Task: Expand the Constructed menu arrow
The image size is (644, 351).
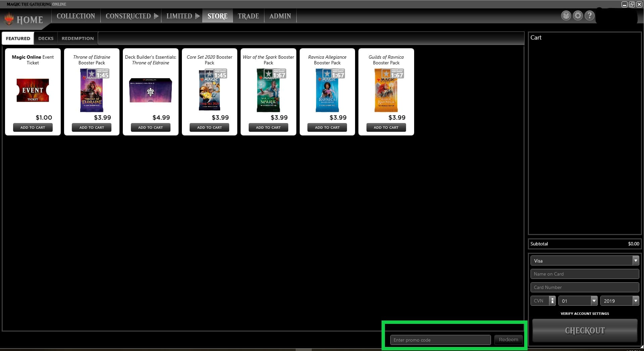Action: click(156, 16)
